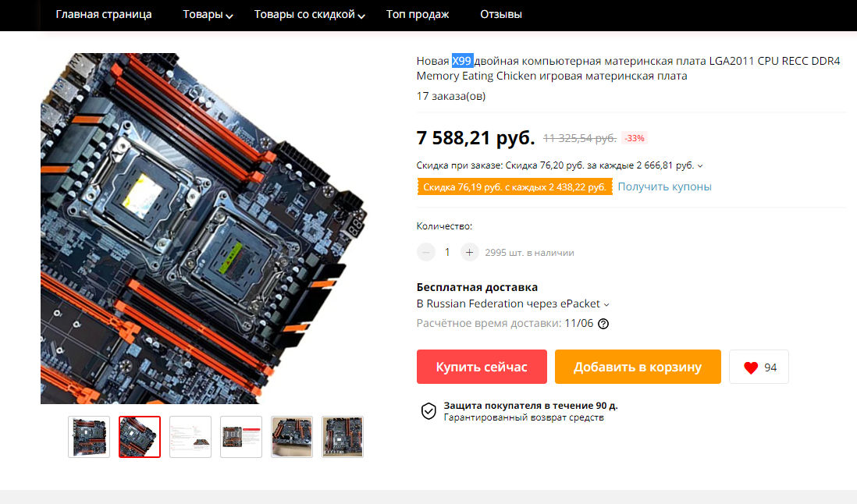
Task: Increase quantity with the plus button
Action: pos(469,252)
